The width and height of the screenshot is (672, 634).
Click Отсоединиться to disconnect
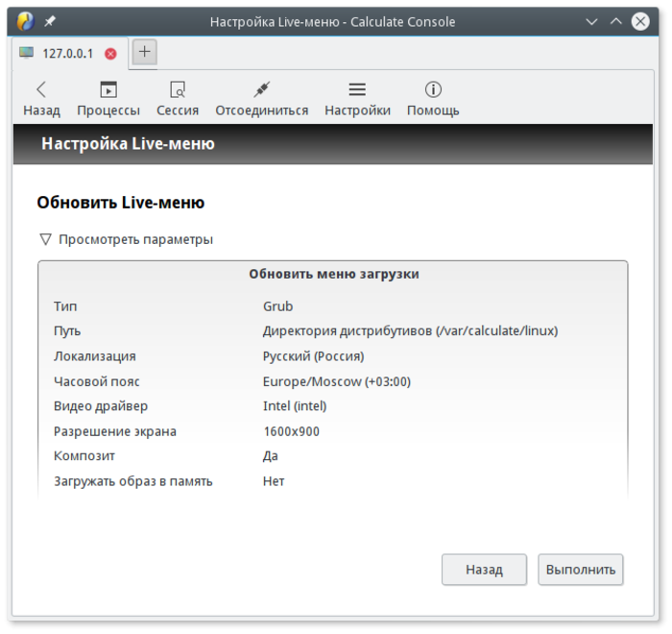[261, 99]
